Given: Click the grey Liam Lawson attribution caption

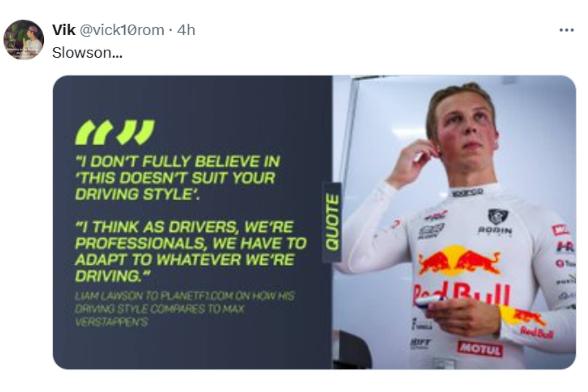Looking at the screenshot, I should [184, 309].
